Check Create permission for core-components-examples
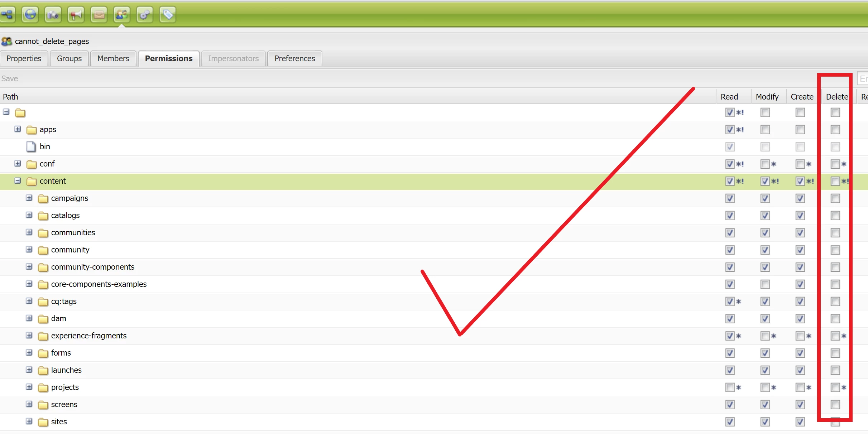 [x=800, y=284]
